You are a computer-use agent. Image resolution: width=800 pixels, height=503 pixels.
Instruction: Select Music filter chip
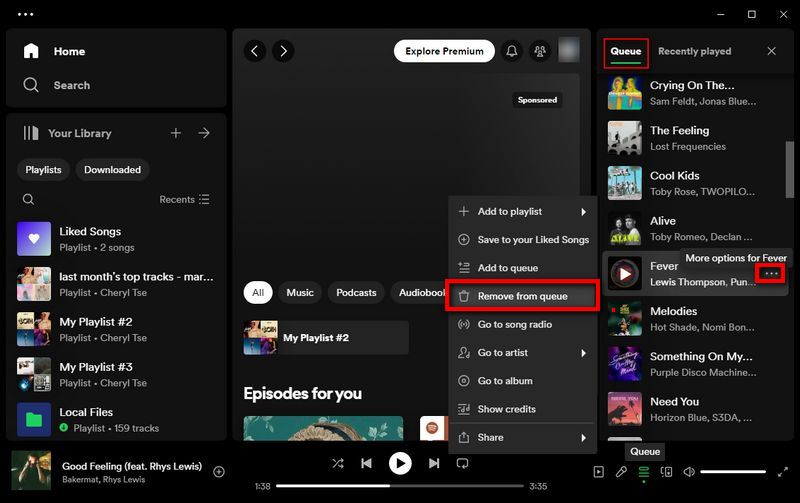point(300,293)
